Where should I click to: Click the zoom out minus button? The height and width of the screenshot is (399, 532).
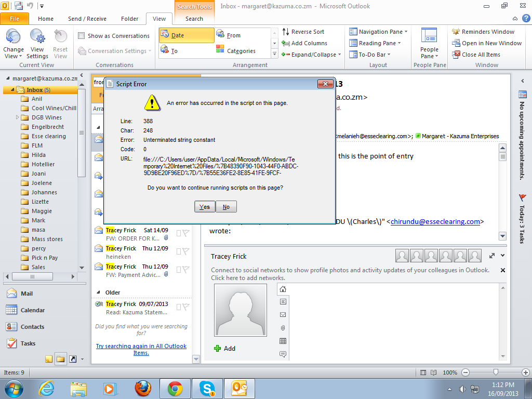pyautogui.click(x=465, y=373)
